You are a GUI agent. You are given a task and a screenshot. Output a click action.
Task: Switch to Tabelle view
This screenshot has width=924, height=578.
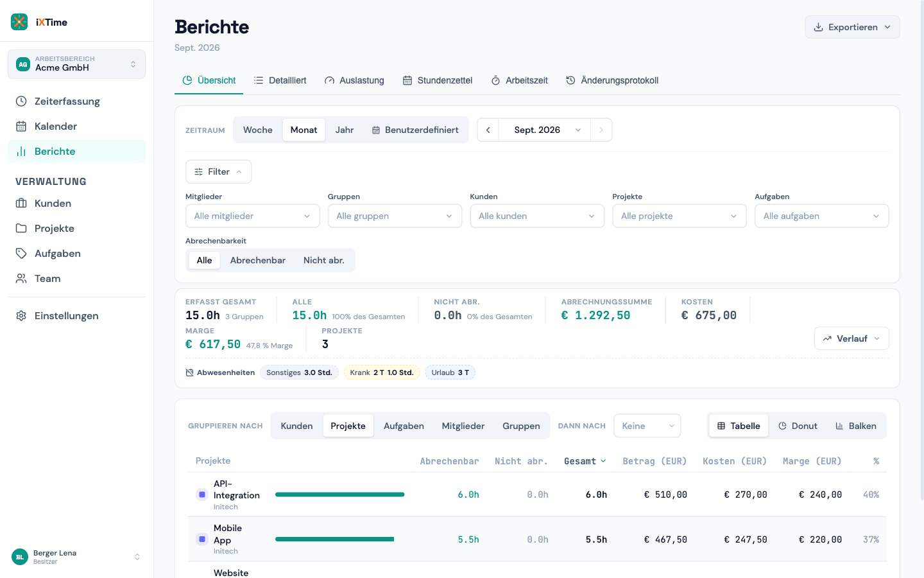click(x=739, y=426)
